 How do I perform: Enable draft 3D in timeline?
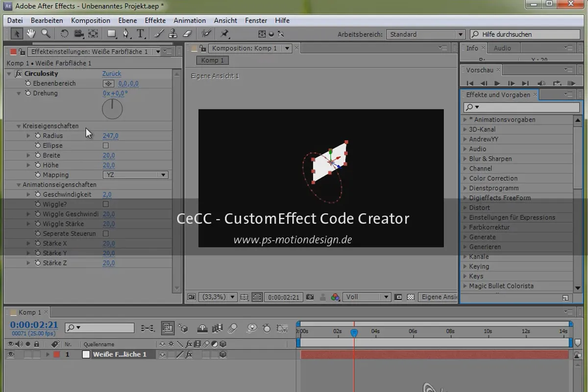click(183, 328)
